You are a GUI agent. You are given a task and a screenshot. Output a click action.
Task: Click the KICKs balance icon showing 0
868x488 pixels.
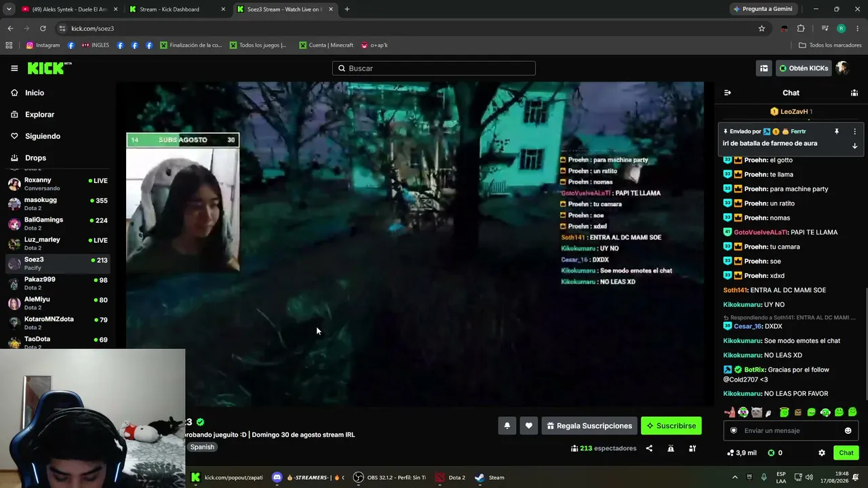click(x=775, y=453)
